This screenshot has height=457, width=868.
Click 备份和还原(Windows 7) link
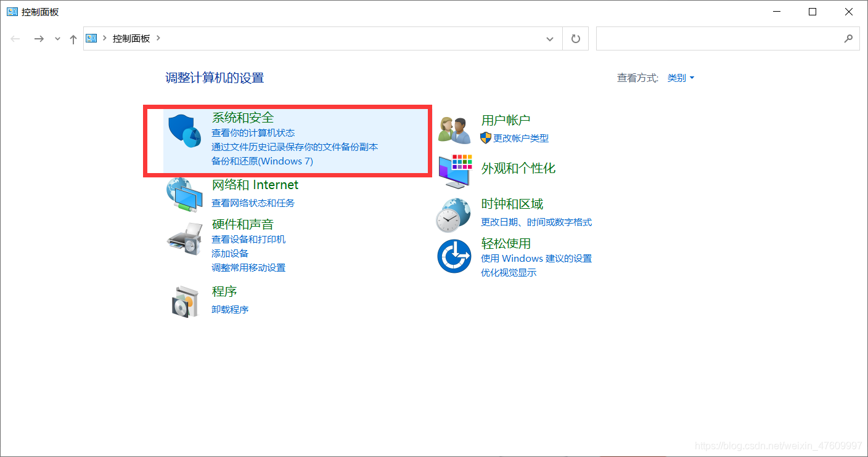coord(263,161)
